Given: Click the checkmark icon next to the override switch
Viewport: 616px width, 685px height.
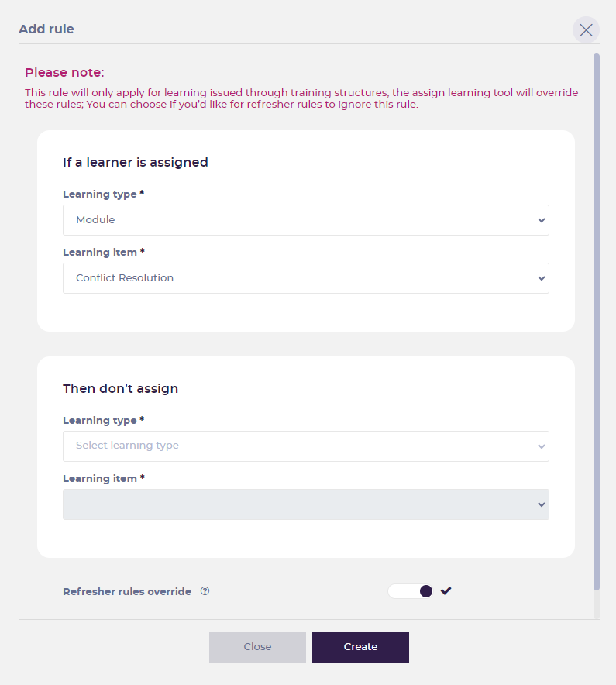Looking at the screenshot, I should (x=446, y=591).
